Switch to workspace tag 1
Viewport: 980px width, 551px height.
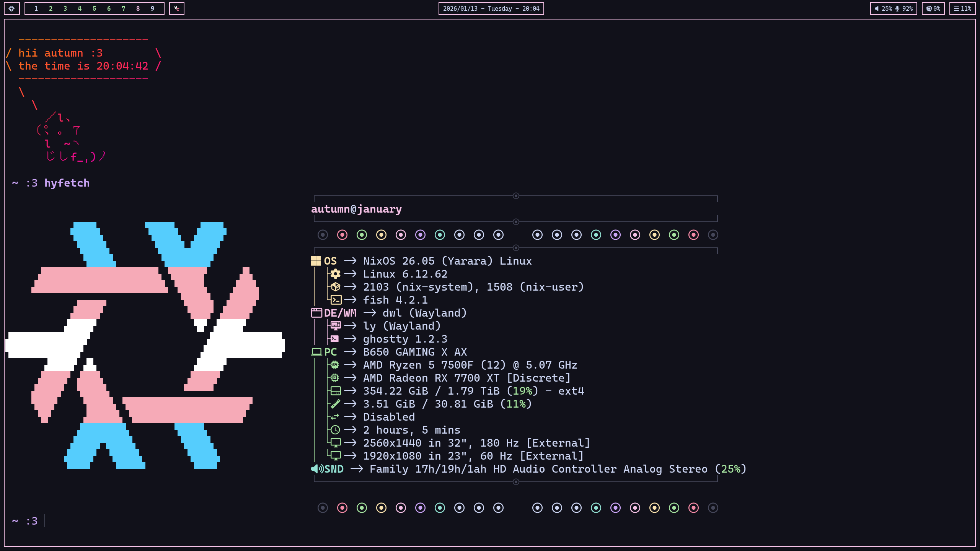click(36, 8)
